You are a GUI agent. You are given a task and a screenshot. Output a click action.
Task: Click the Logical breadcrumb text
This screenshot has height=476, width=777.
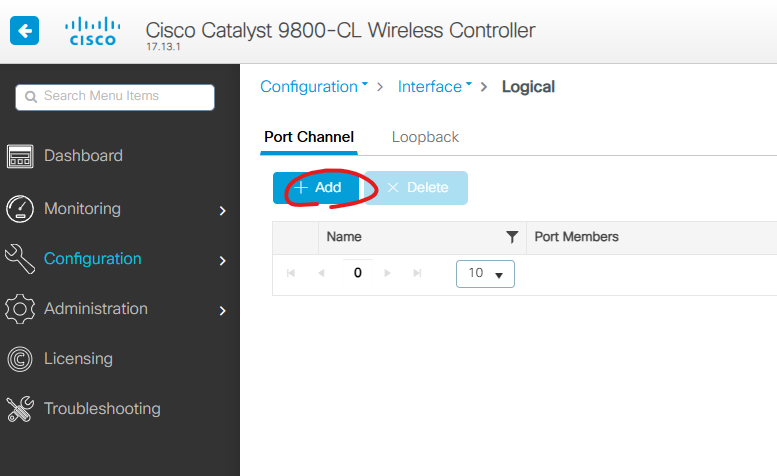(528, 87)
